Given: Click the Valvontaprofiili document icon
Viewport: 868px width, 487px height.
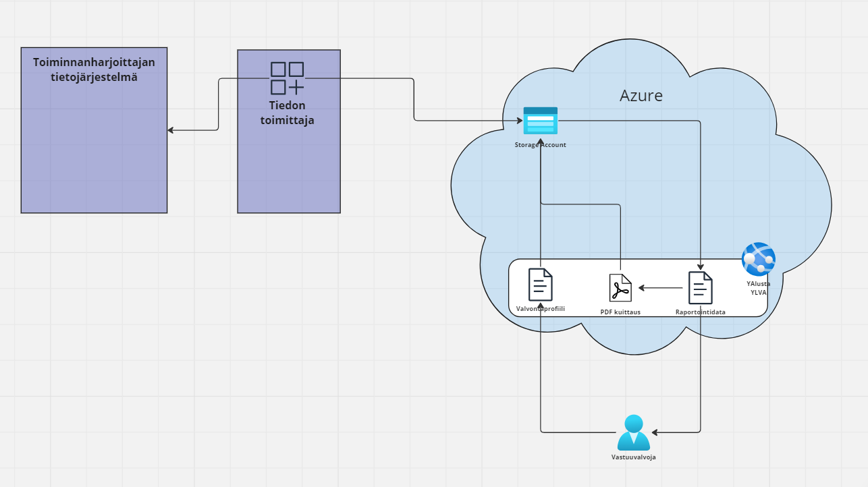Looking at the screenshot, I should click(540, 284).
